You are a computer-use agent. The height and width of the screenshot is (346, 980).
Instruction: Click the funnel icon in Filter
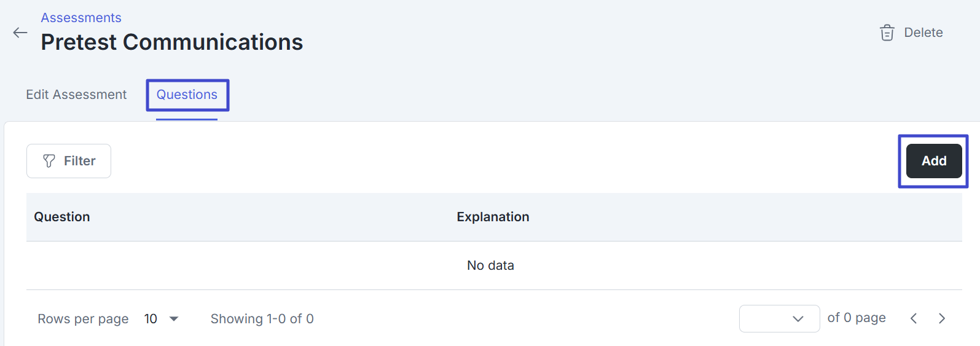pos(49,161)
